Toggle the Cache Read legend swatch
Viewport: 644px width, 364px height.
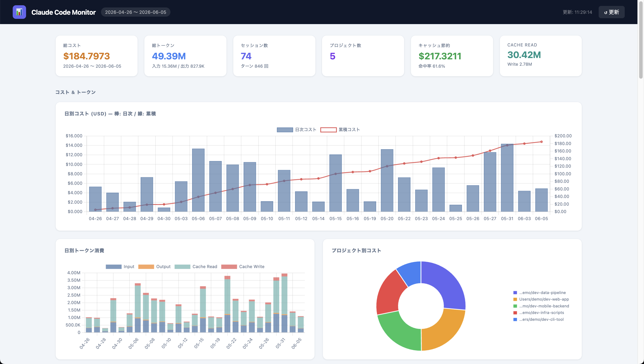[182, 267]
